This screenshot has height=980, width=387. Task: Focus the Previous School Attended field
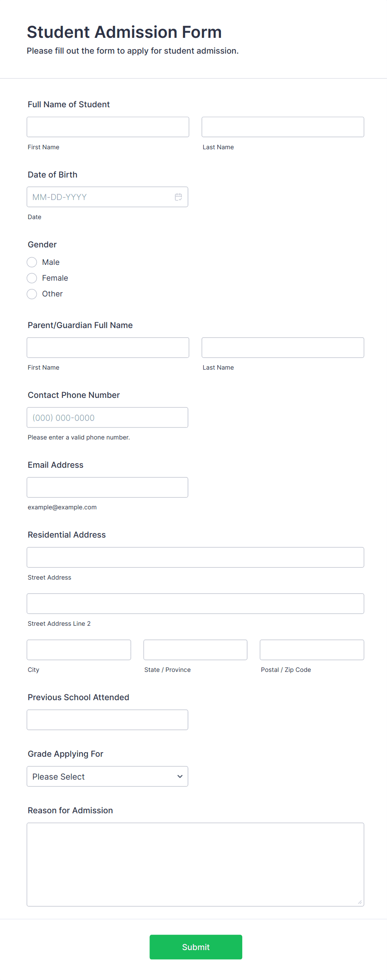pos(107,719)
